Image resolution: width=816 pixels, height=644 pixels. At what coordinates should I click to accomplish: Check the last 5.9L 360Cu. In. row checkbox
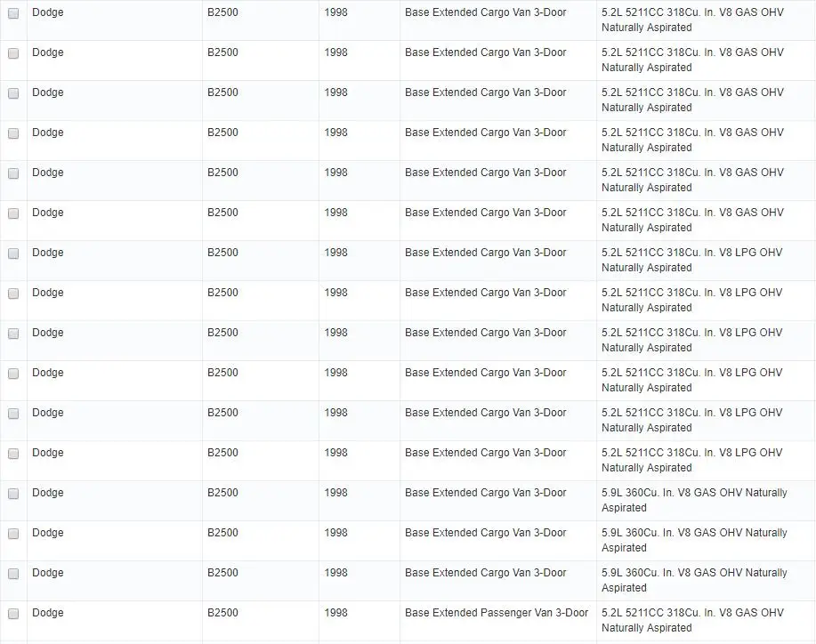click(x=13, y=573)
